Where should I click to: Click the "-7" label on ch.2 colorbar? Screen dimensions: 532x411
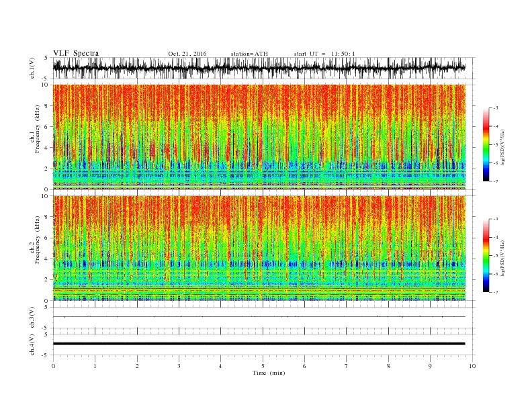(496, 292)
